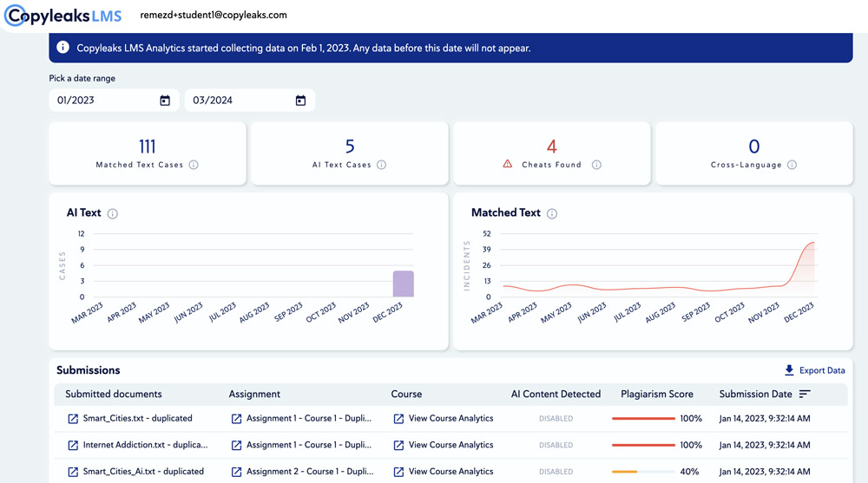Open Internet Addiction.txt document link
Image resolution: width=868 pixels, height=483 pixels.
tap(145, 445)
